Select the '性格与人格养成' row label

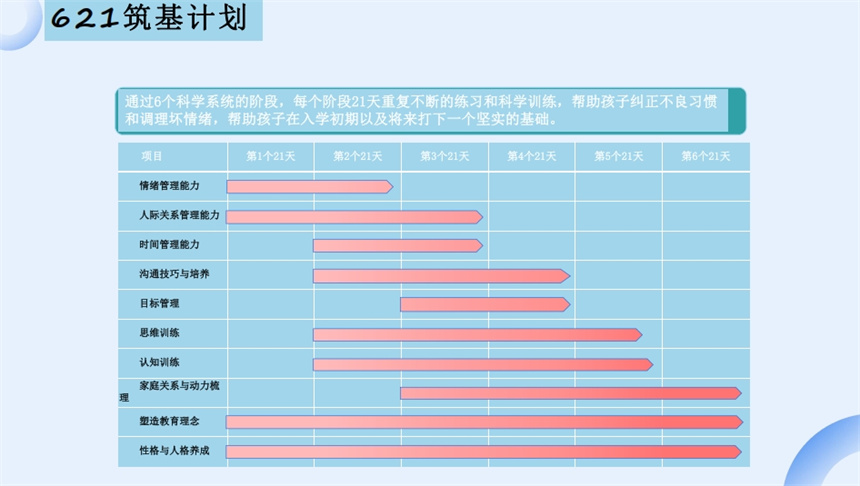[174, 450]
